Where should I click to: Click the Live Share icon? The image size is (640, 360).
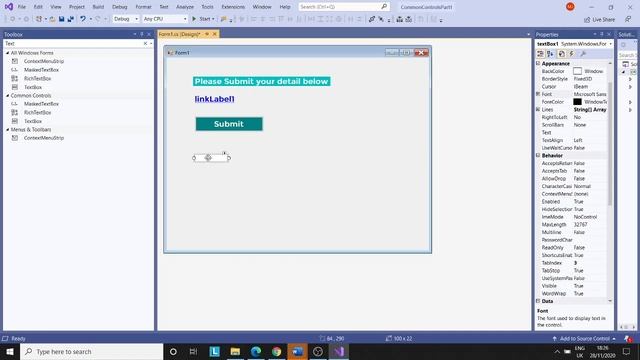click(587, 19)
